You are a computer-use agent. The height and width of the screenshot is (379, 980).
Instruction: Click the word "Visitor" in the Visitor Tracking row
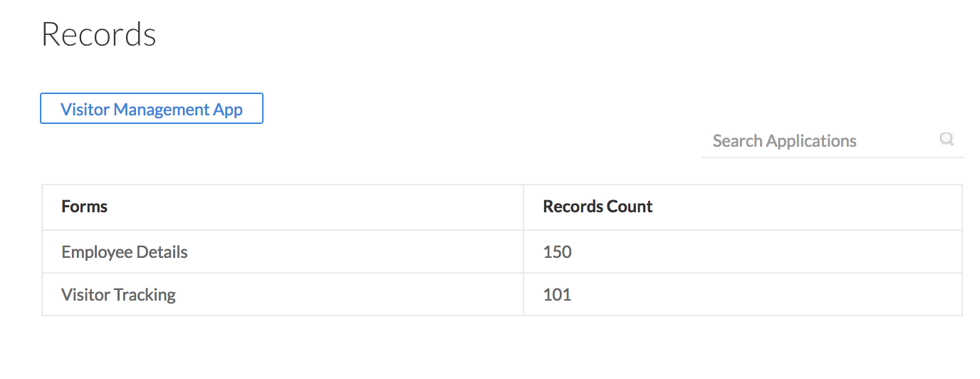(85, 295)
